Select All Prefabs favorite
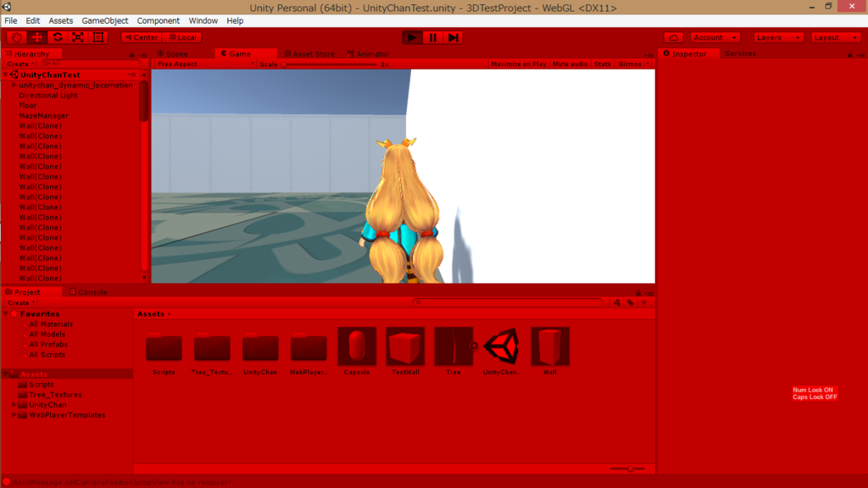 (x=48, y=344)
